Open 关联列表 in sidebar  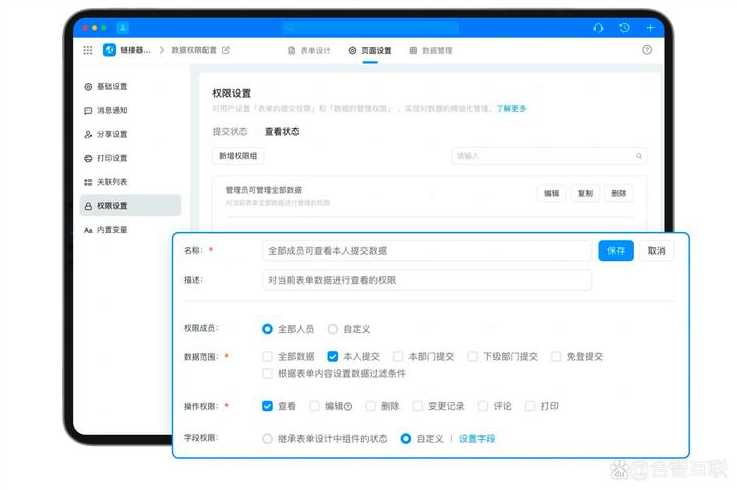(130, 182)
